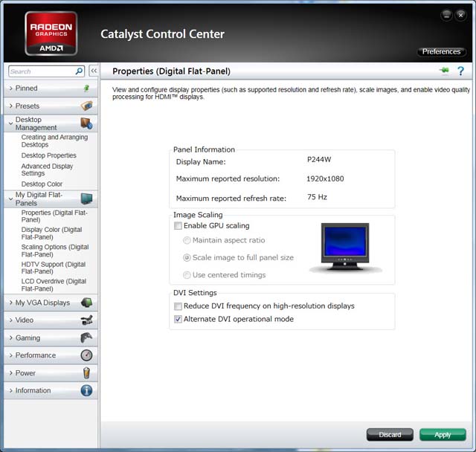Click the Discard button
Image resolution: width=476 pixels, height=452 pixels.
pyautogui.click(x=390, y=435)
